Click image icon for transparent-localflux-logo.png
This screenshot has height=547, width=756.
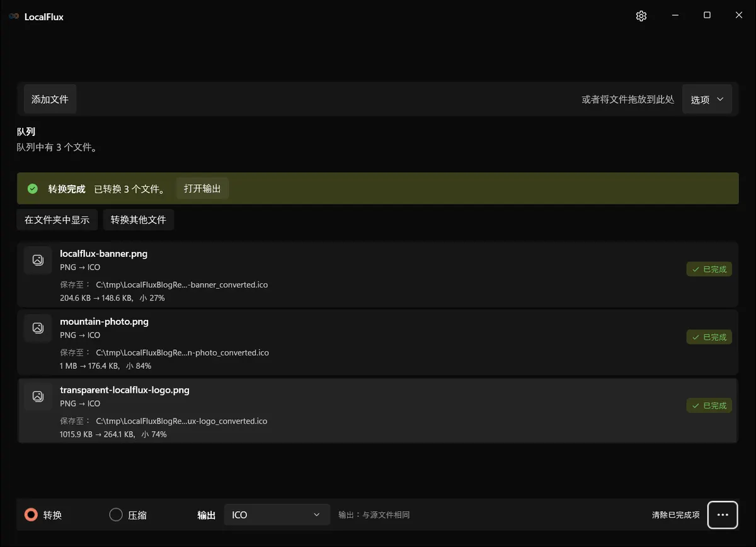point(38,397)
